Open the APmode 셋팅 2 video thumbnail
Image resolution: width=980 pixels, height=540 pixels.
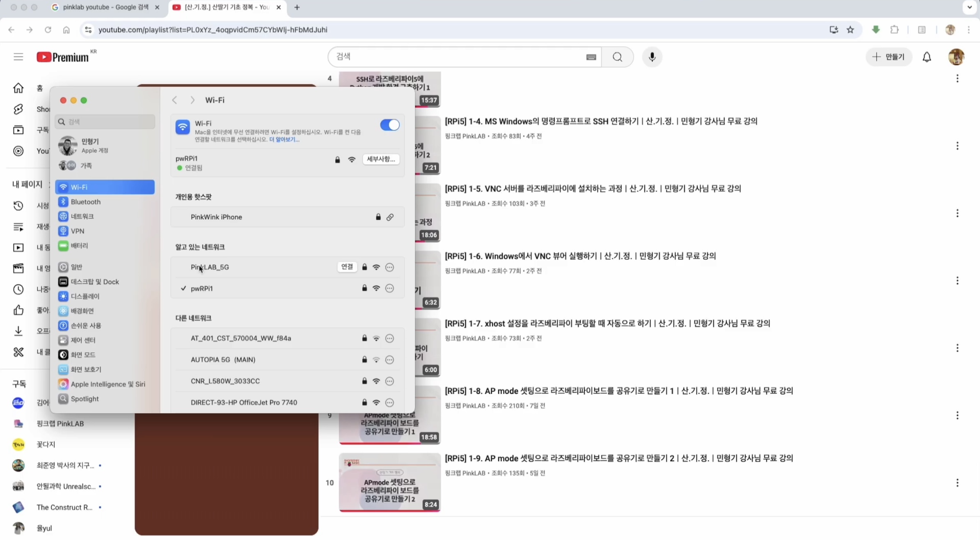tap(389, 483)
